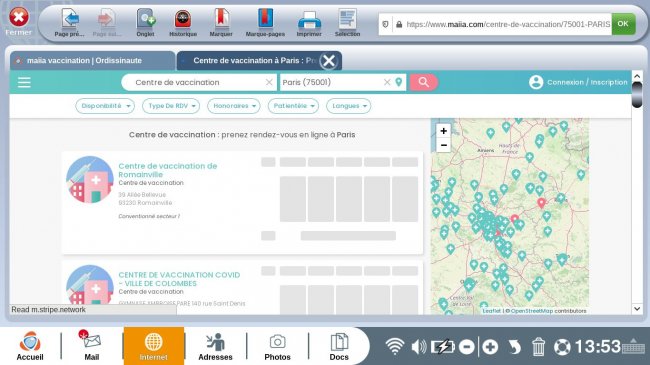This screenshot has height=365, width=650.
Task: Click the plus zoom-in system icon
Action: pyautogui.click(x=490, y=347)
